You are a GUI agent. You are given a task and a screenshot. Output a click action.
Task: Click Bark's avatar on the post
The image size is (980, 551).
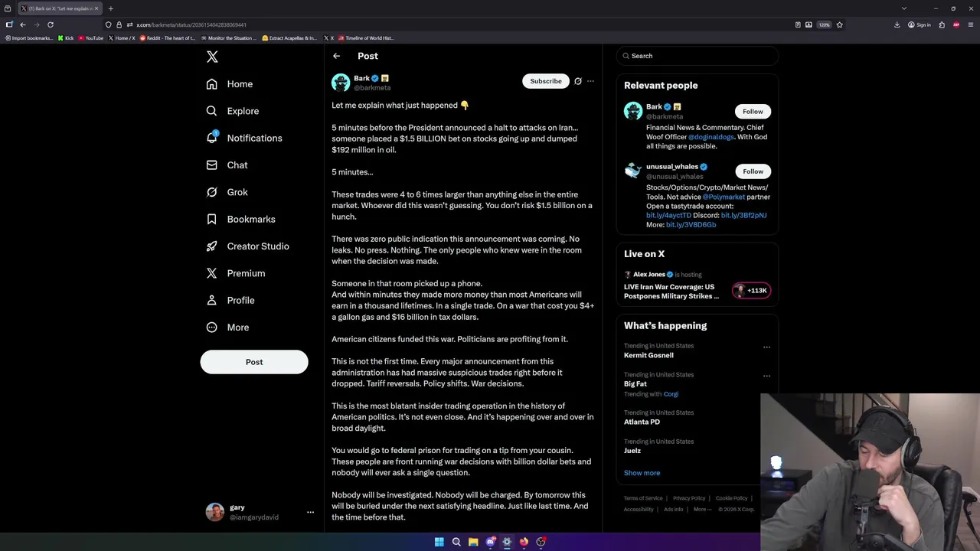coord(341,83)
